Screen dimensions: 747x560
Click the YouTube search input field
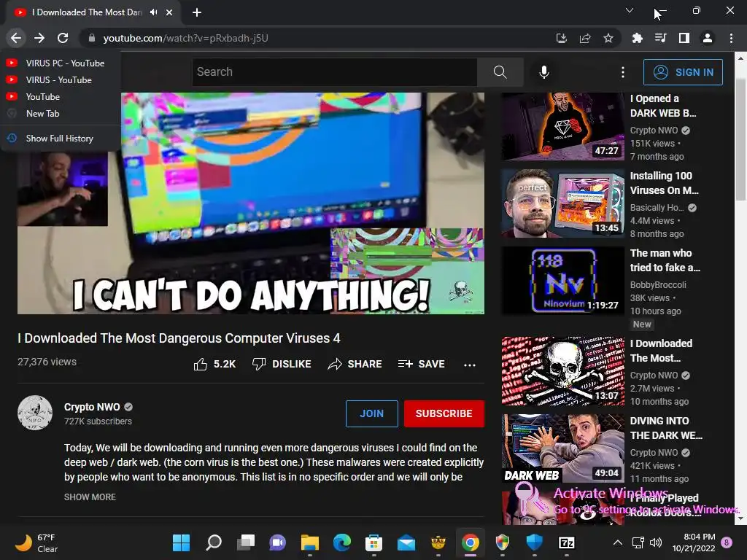tap(334, 72)
